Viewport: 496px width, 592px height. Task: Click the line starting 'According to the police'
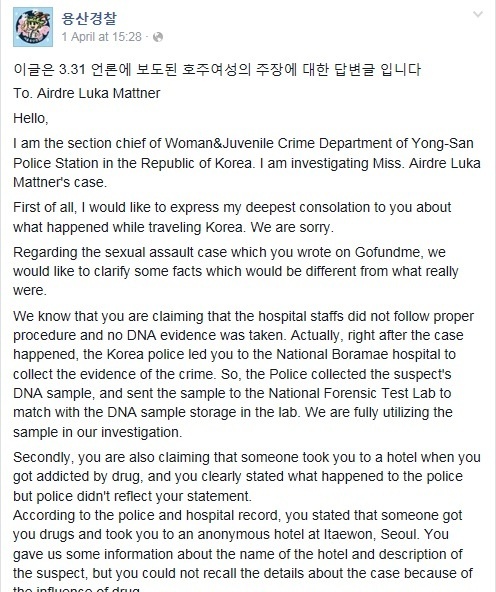point(238,515)
